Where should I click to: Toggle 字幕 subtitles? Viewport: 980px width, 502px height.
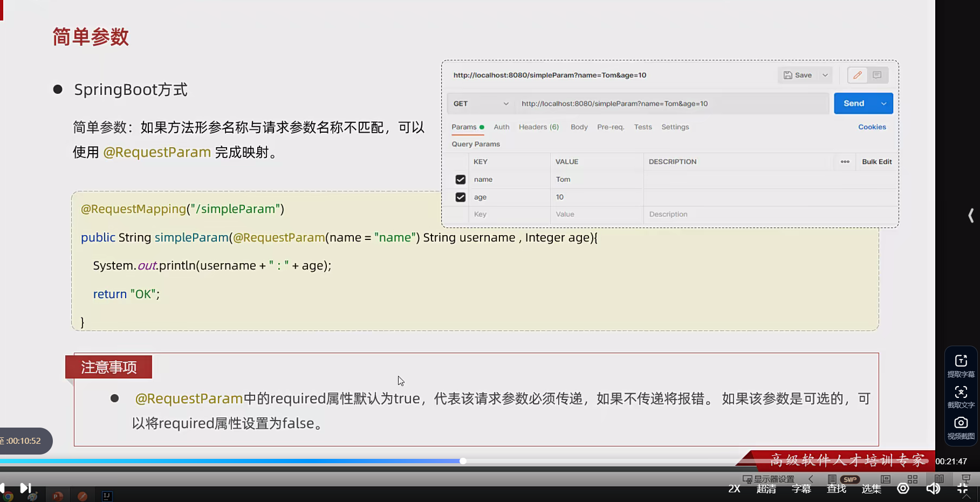[x=801, y=489]
